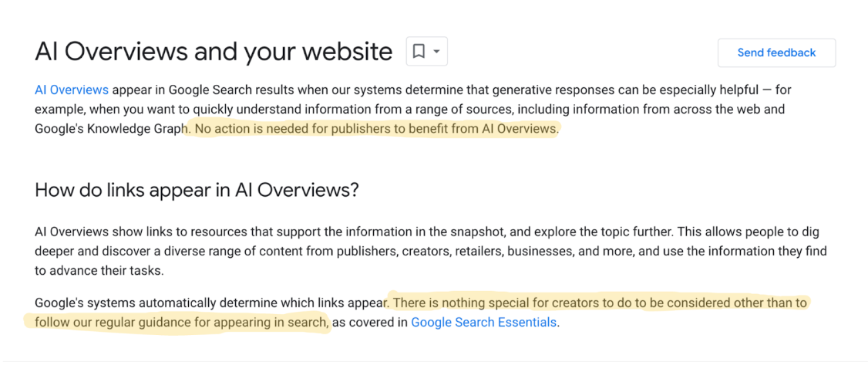
Task: Click the 'How do links appear in AI Overviews?' heading
Action: pos(197,190)
